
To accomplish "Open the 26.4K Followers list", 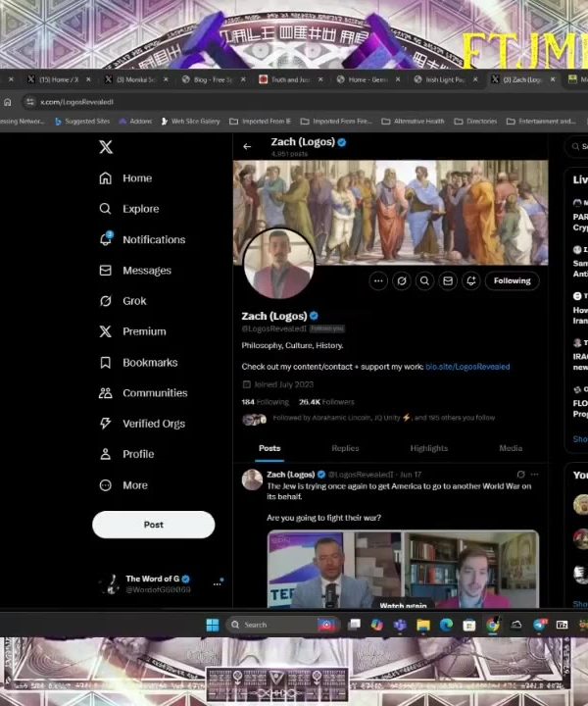I will pos(326,402).
